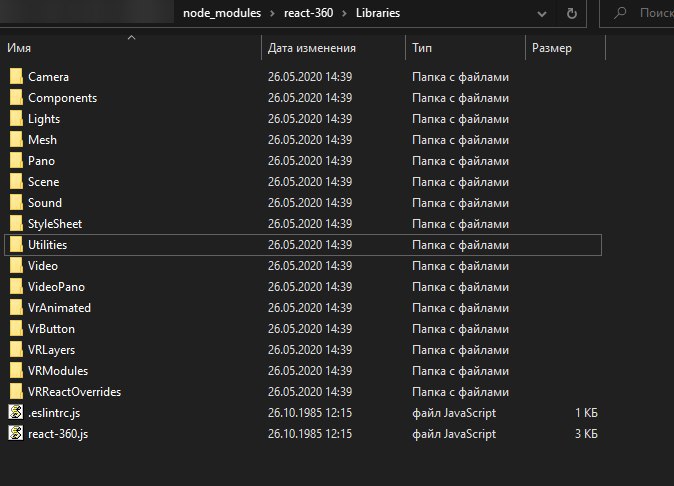Click the VrButton folder icon
Image resolution: width=674 pixels, height=486 pixels.
click(16, 329)
